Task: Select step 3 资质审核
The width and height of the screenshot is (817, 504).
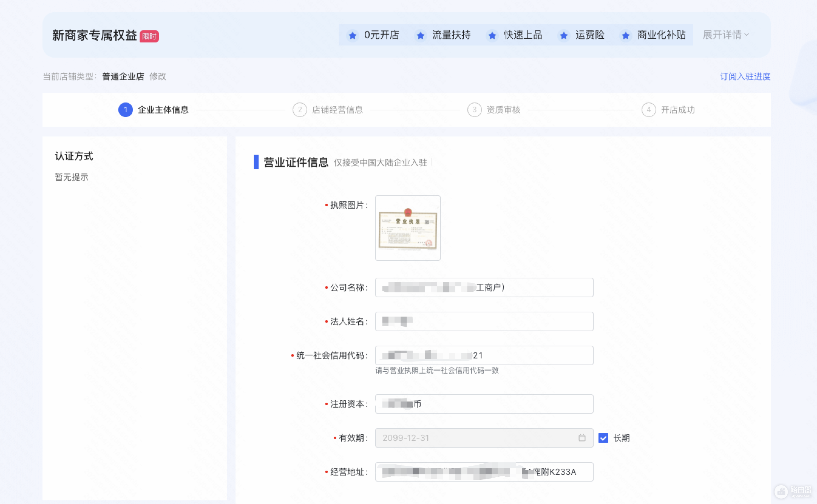Action: [x=494, y=110]
